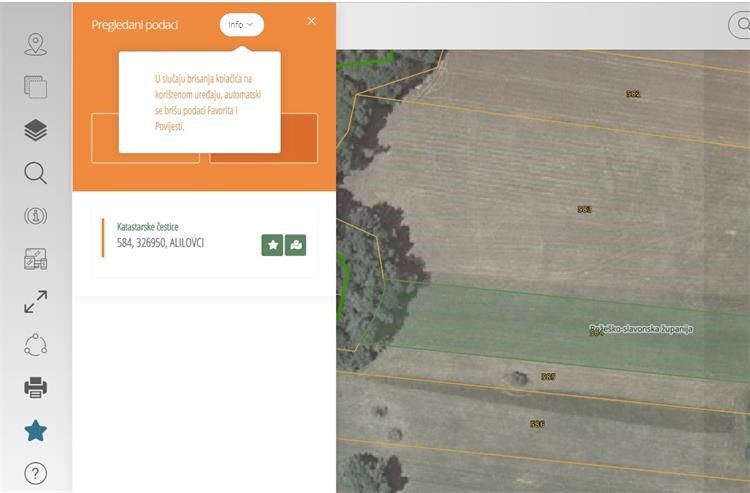Viewport: 750px width, 493px height.
Task: Open the blue star favorites panel
Action: coord(36,431)
